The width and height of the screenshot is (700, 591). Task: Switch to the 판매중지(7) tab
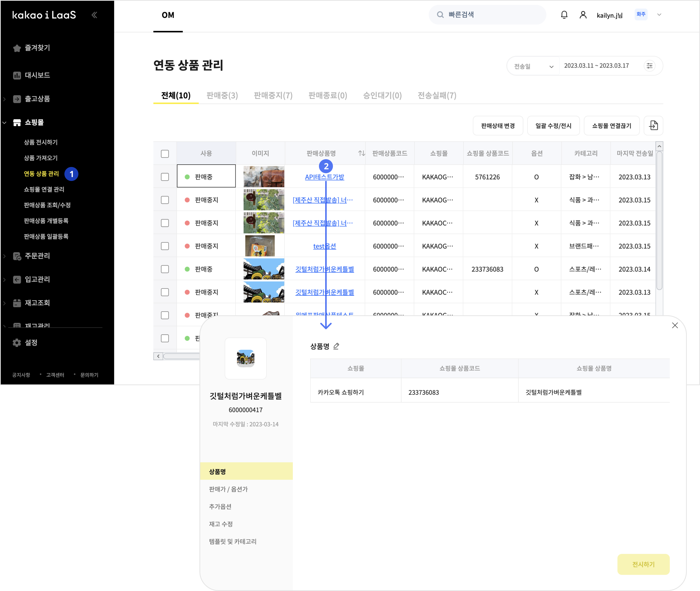coord(273,96)
